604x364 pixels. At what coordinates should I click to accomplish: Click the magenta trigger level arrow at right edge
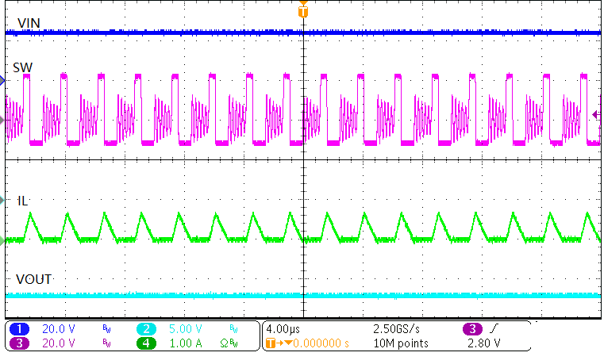point(596,114)
